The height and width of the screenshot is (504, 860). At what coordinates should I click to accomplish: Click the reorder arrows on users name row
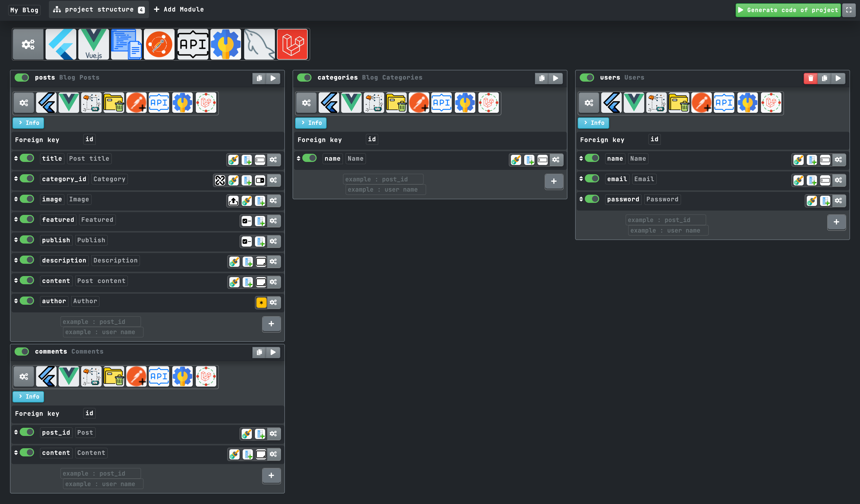(x=581, y=158)
